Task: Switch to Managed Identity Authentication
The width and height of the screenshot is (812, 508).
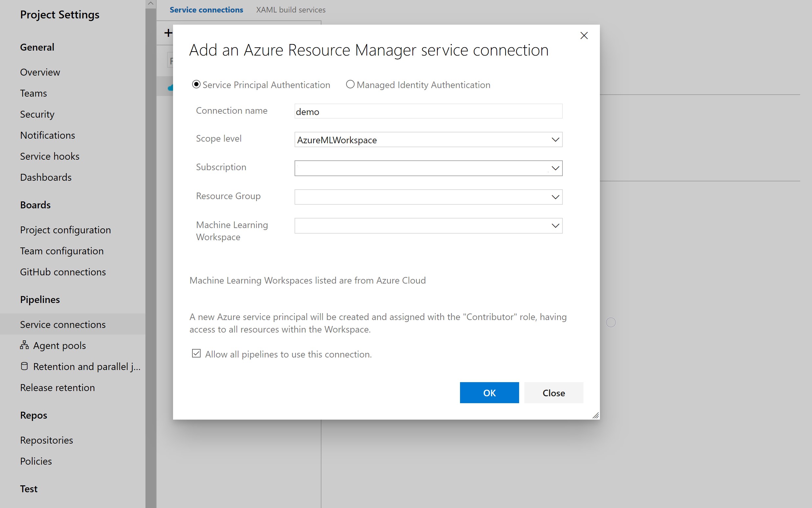Action: (350, 84)
